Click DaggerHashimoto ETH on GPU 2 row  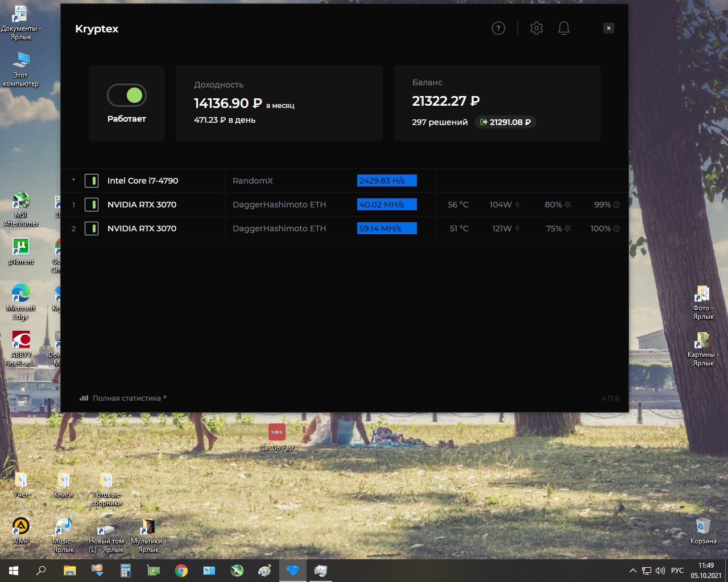coord(279,228)
